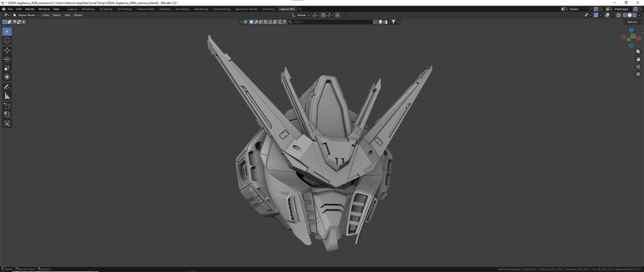Toggle camera view with the camera icon
644x272 pixels.
(x=638, y=67)
